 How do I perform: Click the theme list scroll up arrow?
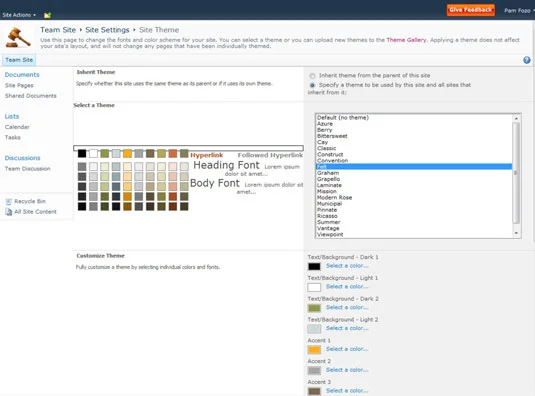pyautogui.click(x=516, y=118)
